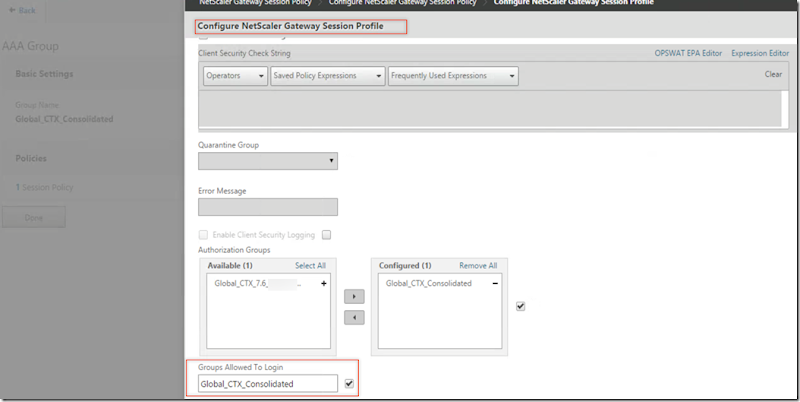Click Group Name value Global_CTX_Consolidated
The height and width of the screenshot is (402, 800).
click(64, 119)
